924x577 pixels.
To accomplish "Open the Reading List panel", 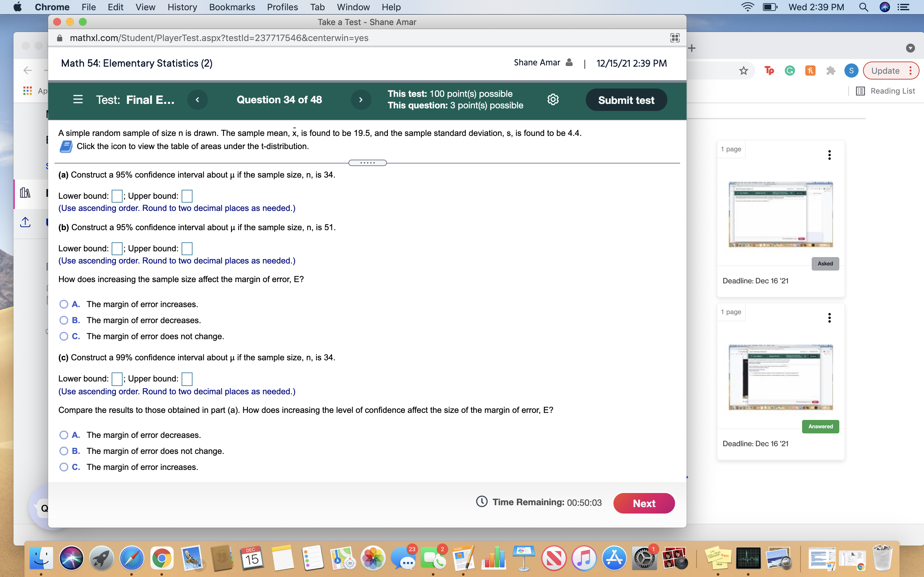I will pyautogui.click(x=885, y=90).
